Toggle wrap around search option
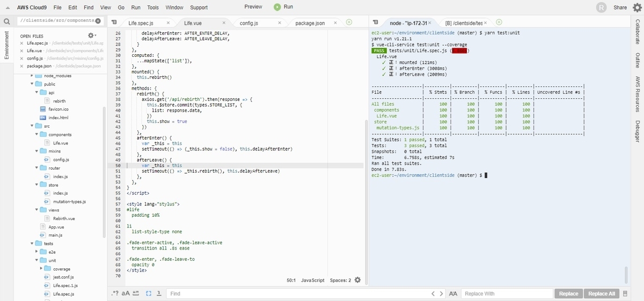This screenshot has height=301, width=644. (x=159, y=293)
